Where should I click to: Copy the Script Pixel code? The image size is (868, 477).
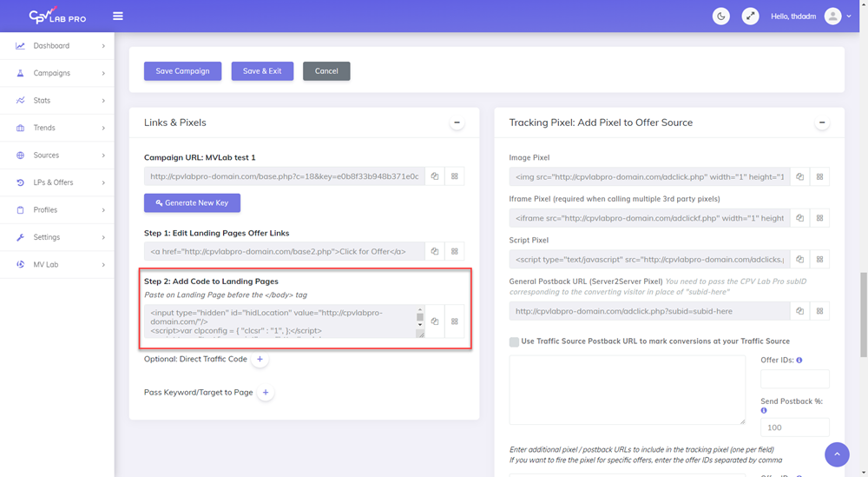800,259
